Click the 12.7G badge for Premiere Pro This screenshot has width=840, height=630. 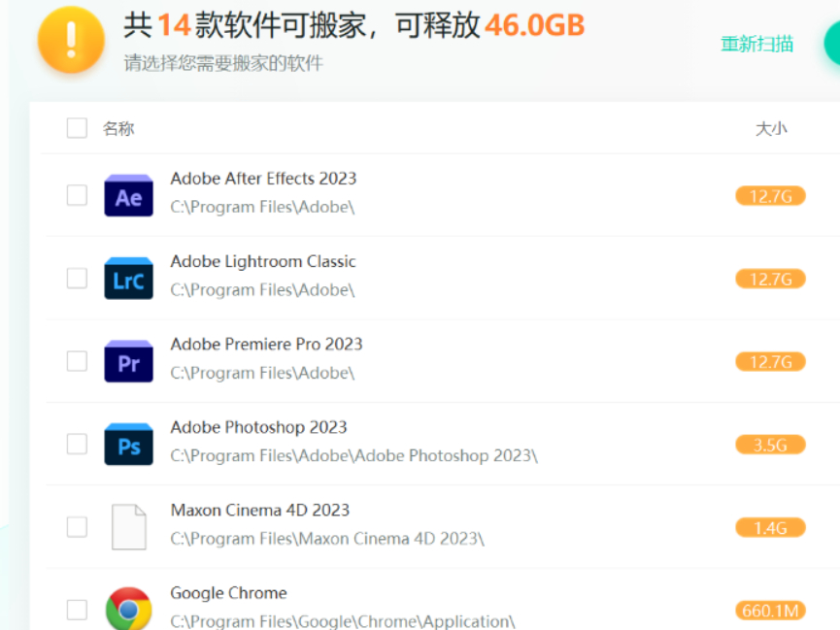[770, 362]
